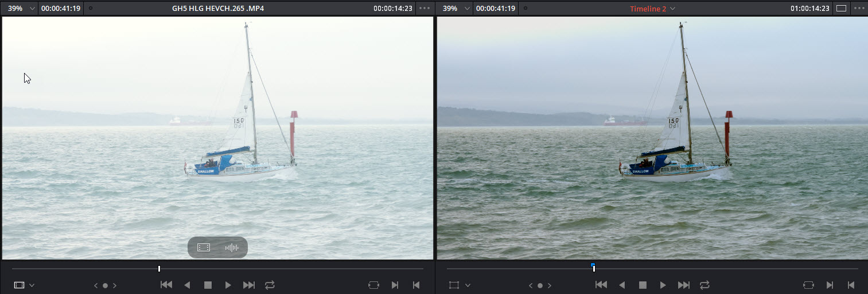Set mark in point in timeline viewer
868x294 pixels.
830,285
